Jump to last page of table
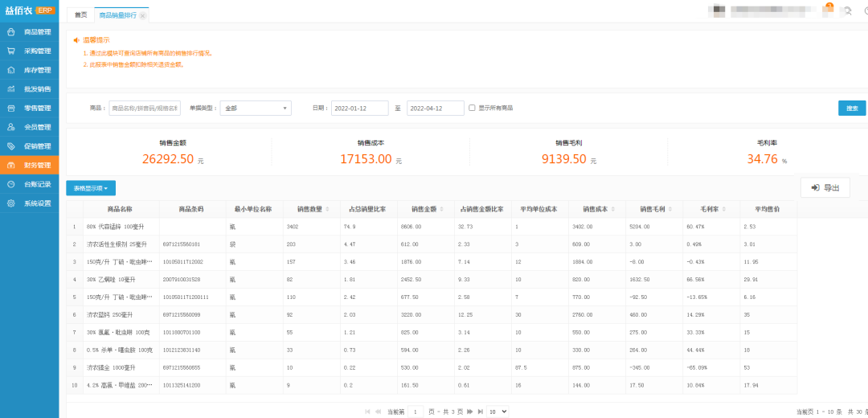The image size is (868, 418). point(481,412)
